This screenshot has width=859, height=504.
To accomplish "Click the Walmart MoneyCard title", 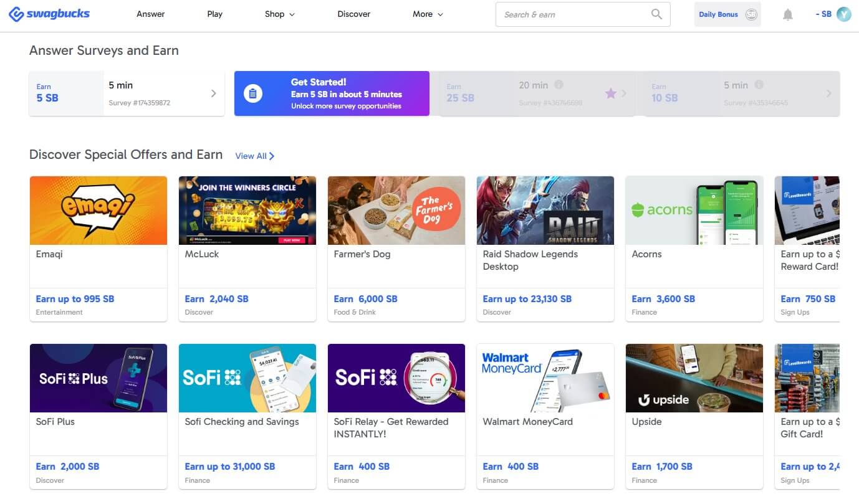I will point(528,422).
